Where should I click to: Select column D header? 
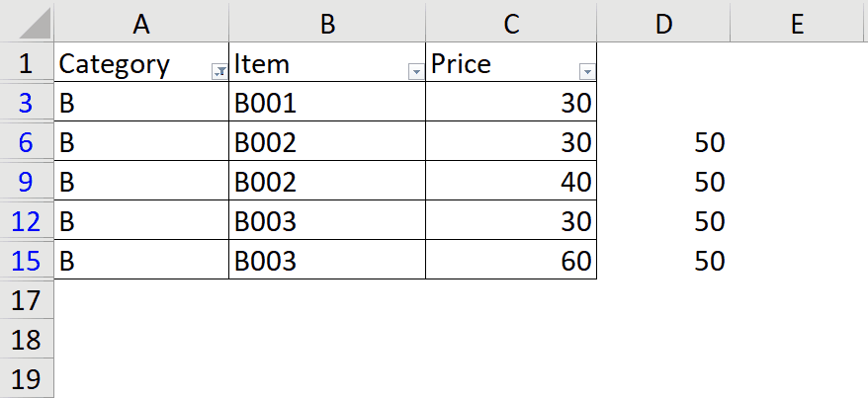pos(663,24)
